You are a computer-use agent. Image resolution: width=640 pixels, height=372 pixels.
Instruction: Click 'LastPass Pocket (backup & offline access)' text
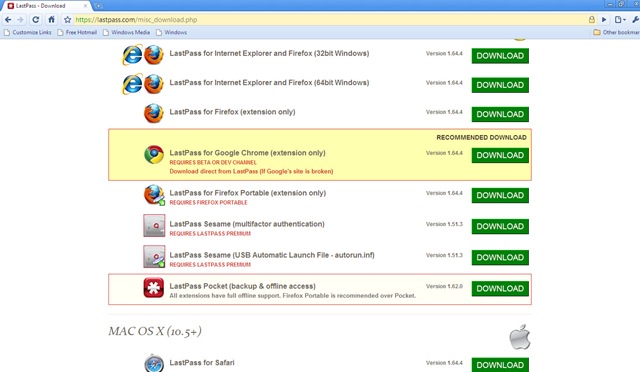(242, 286)
